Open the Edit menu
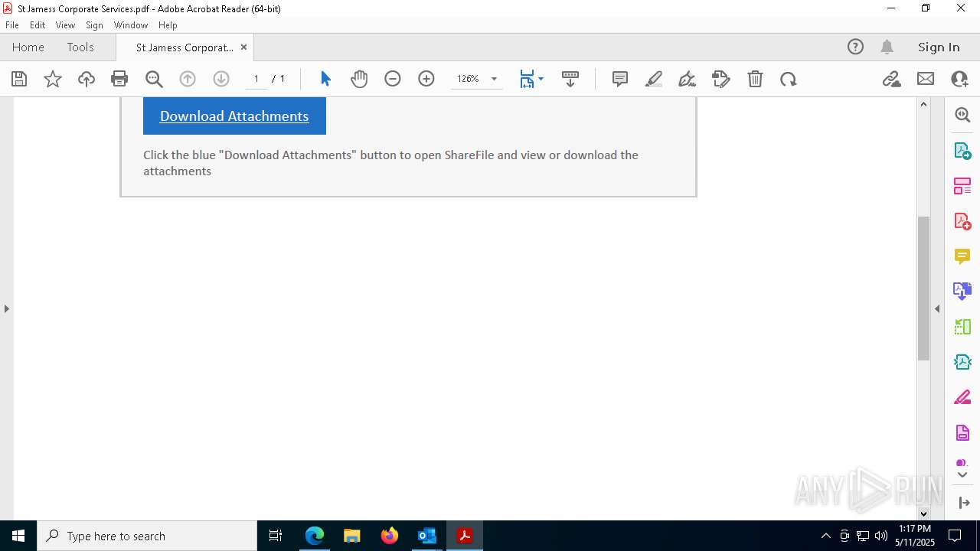This screenshot has height=551, width=980. (x=38, y=25)
